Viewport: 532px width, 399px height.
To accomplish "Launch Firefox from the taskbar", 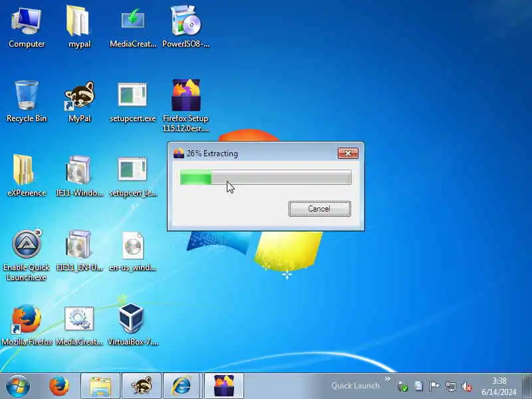I will (59, 386).
